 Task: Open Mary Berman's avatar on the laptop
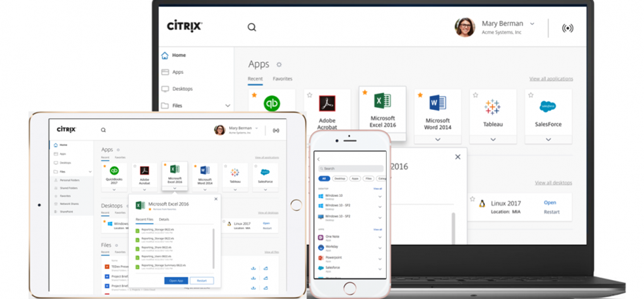465,27
